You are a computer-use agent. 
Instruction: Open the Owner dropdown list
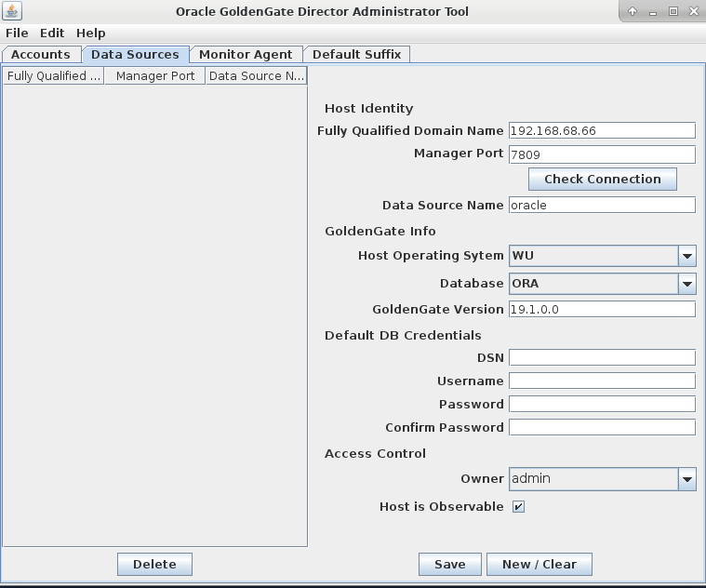[x=686, y=479]
